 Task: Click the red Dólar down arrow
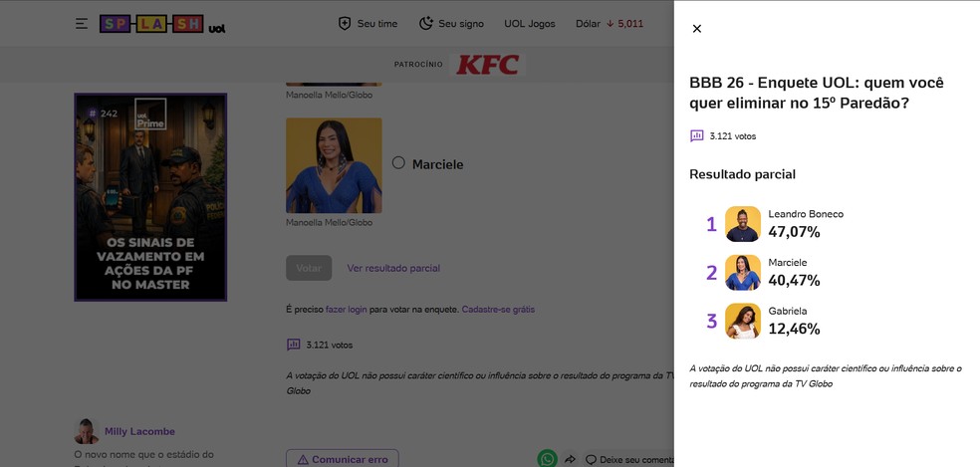(x=610, y=24)
